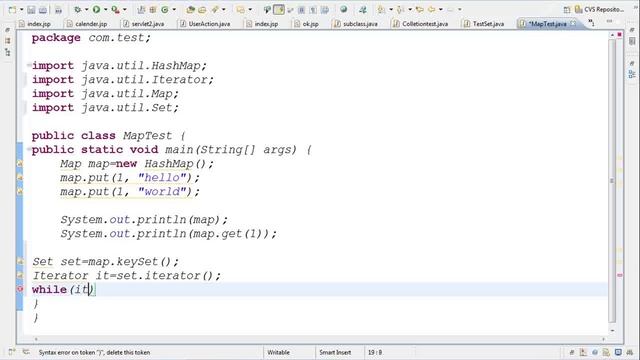Click the Next Annotation icon
640x360 pixels.
(x=381, y=9)
